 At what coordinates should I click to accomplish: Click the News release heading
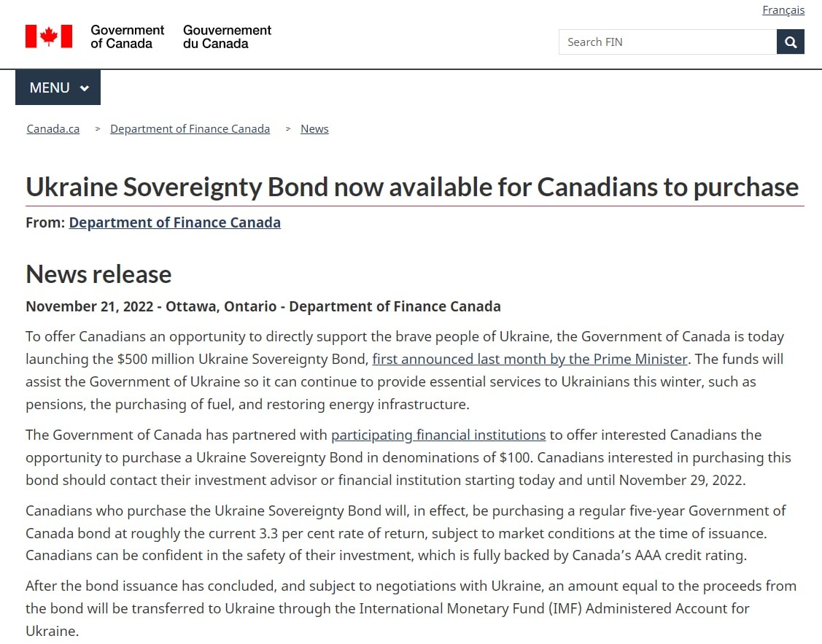[x=98, y=274]
